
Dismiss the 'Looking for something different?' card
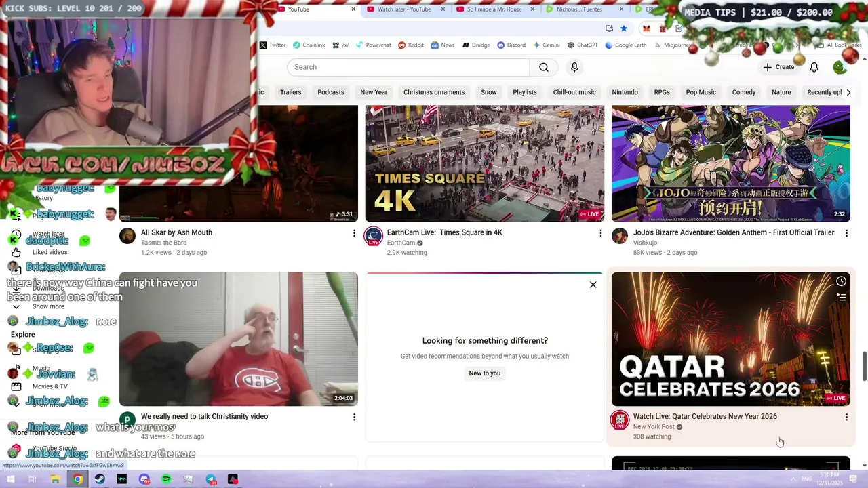[x=593, y=285]
